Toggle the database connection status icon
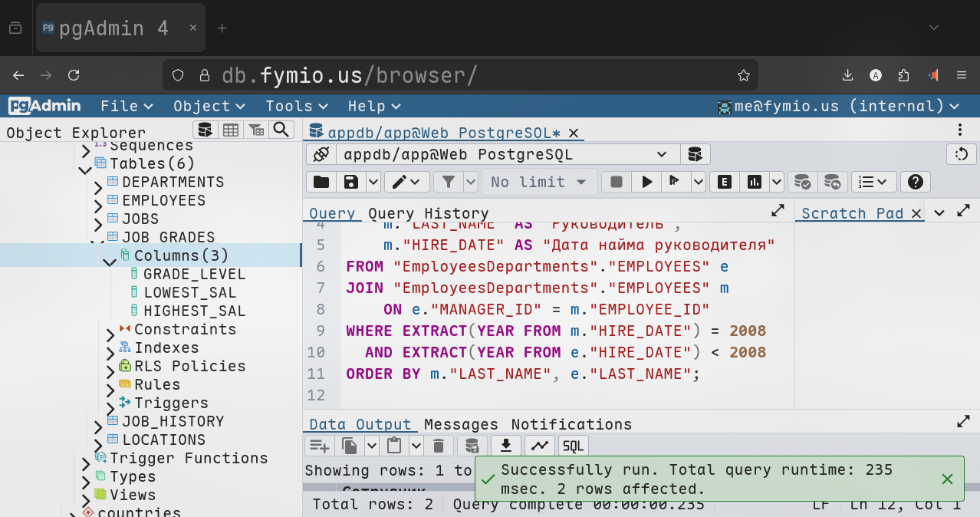980x517 pixels. (x=321, y=154)
